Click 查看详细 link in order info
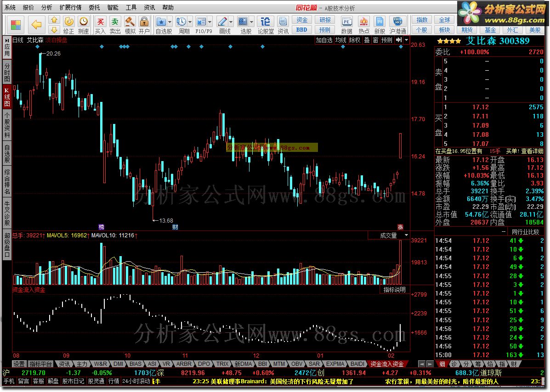Image resolution: width=550 pixels, height=392 pixels. pyautogui.click(x=532, y=151)
